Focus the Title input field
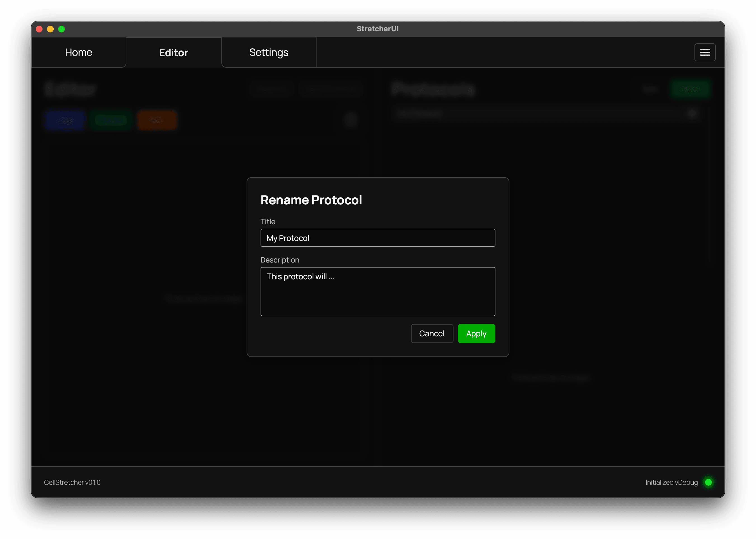 click(378, 238)
